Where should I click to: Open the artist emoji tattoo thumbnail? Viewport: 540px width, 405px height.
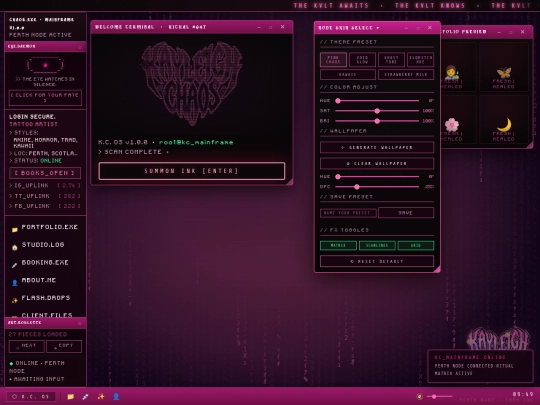tap(451, 68)
